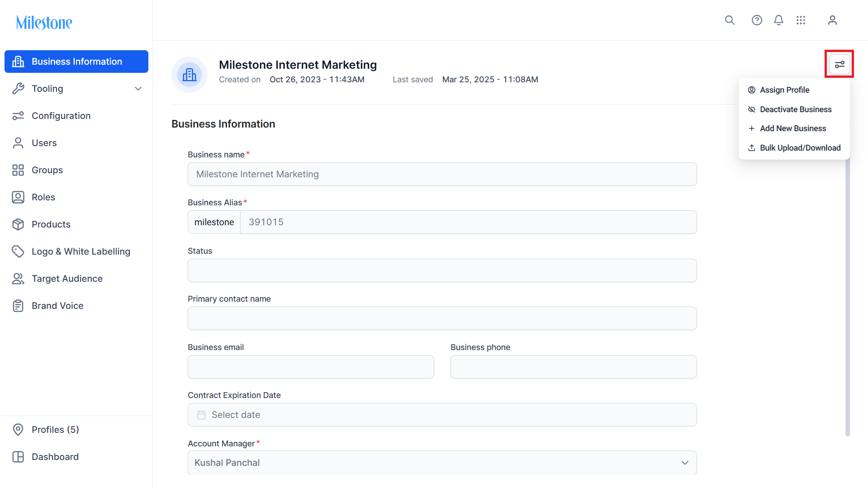Image resolution: width=868 pixels, height=488 pixels.
Task: Open the Brand Voice section
Action: 76,306
